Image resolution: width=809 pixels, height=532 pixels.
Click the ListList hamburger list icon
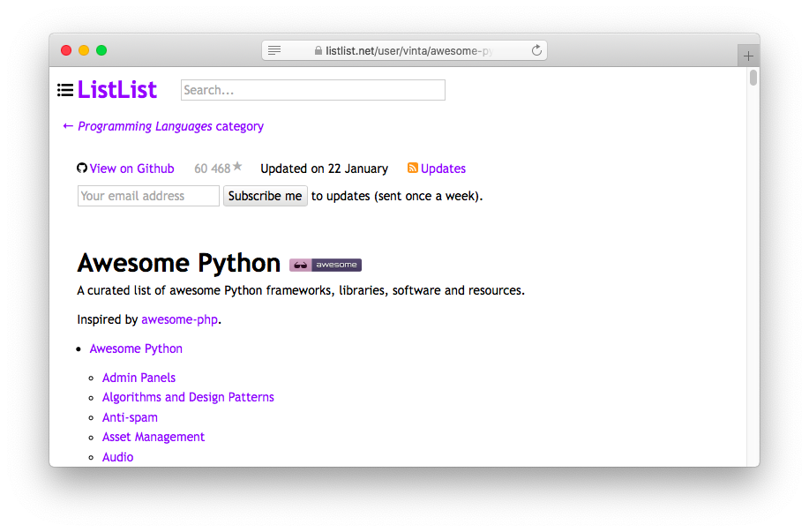click(65, 90)
